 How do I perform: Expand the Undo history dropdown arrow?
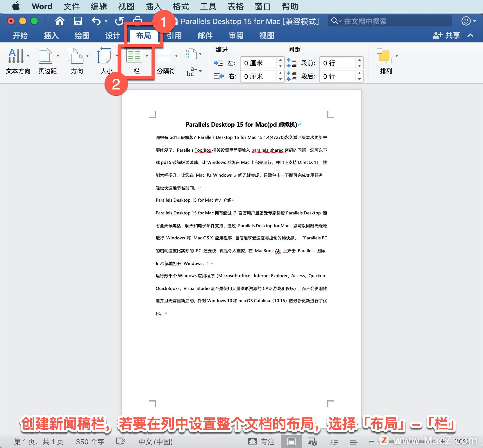106,21
